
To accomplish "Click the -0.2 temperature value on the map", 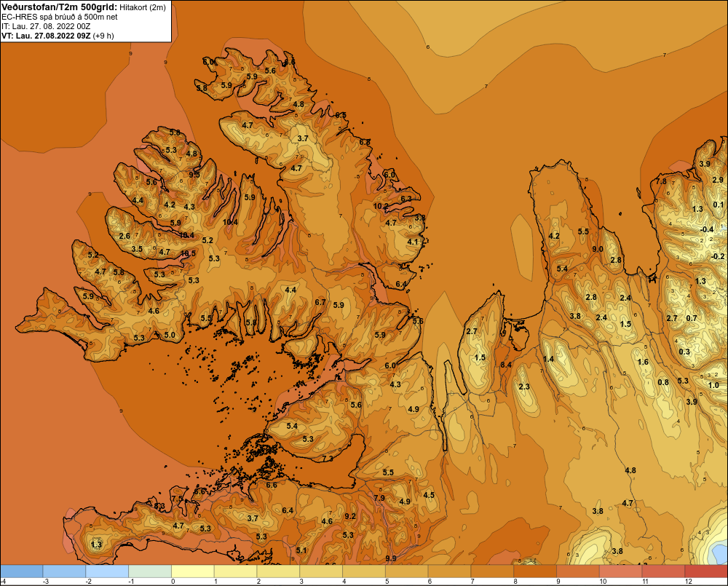I will [717, 256].
